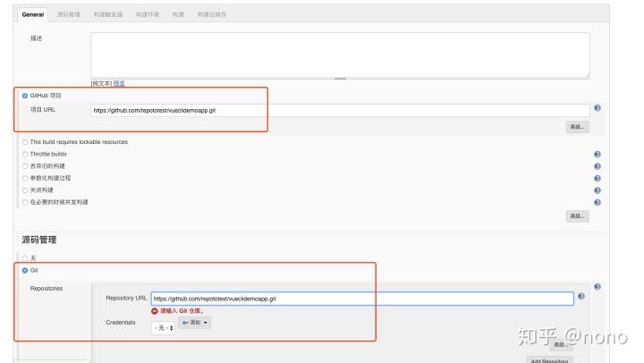Open help icon beside Repository URL field
This screenshot has height=363, width=644.
581,296
